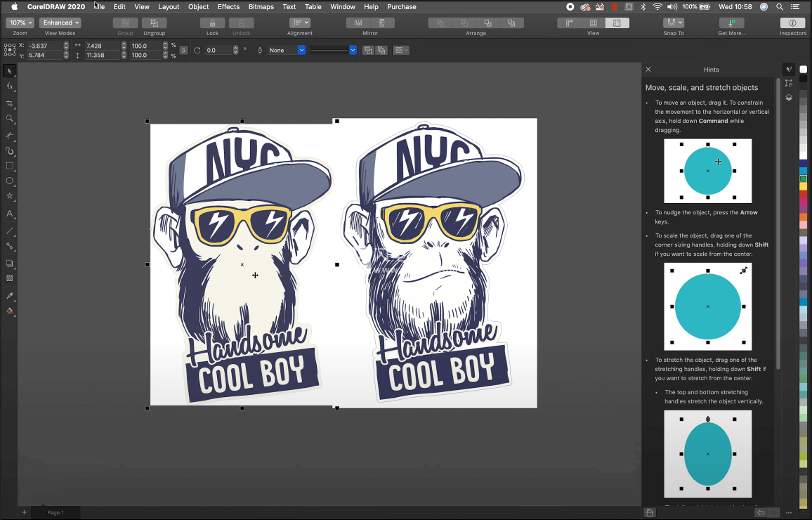
Task: Click the Ungroup toolbar icon
Action: (154, 23)
